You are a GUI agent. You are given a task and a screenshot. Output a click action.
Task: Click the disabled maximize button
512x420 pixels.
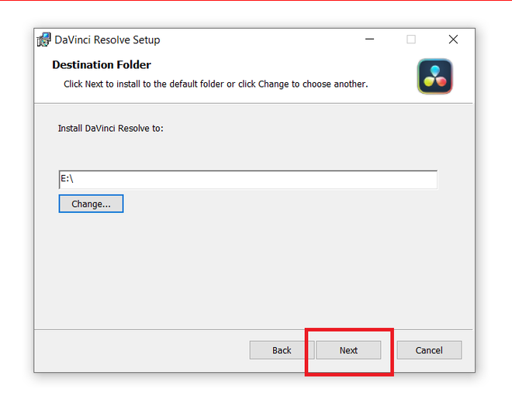(x=411, y=40)
